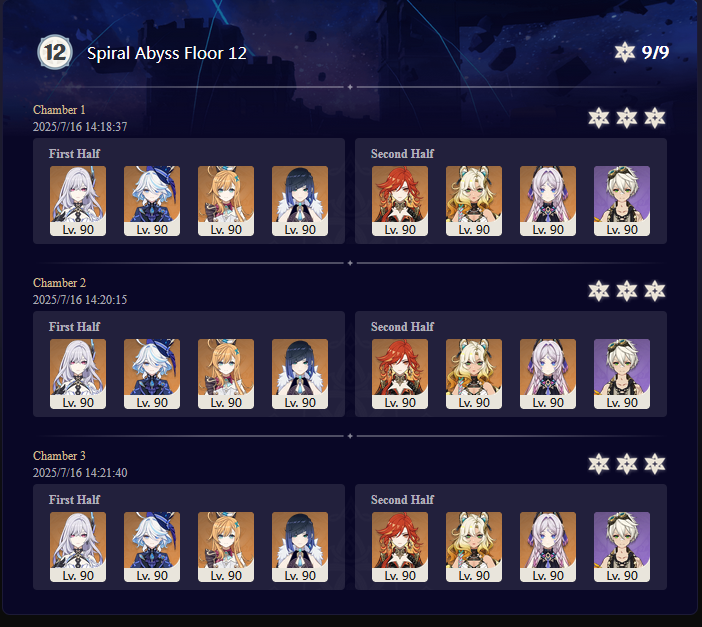This screenshot has height=627, width=702.
Task: Click first star icon of Chamber 1
Action: coord(599,118)
